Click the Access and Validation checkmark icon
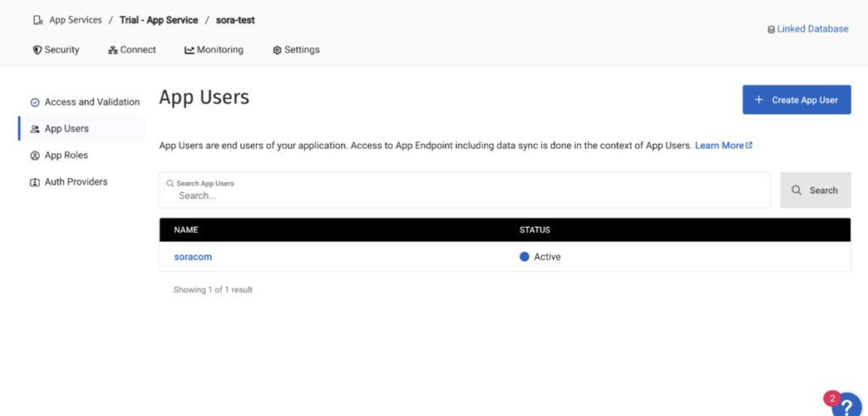This screenshot has height=416, width=868. (x=35, y=103)
